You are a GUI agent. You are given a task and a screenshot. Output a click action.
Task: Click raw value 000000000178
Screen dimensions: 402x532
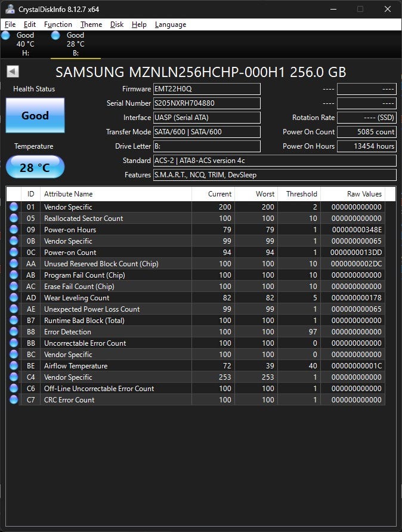click(357, 297)
